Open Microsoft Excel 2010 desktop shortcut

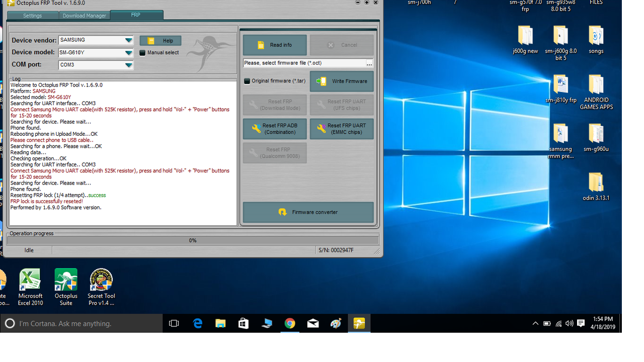coord(30,287)
